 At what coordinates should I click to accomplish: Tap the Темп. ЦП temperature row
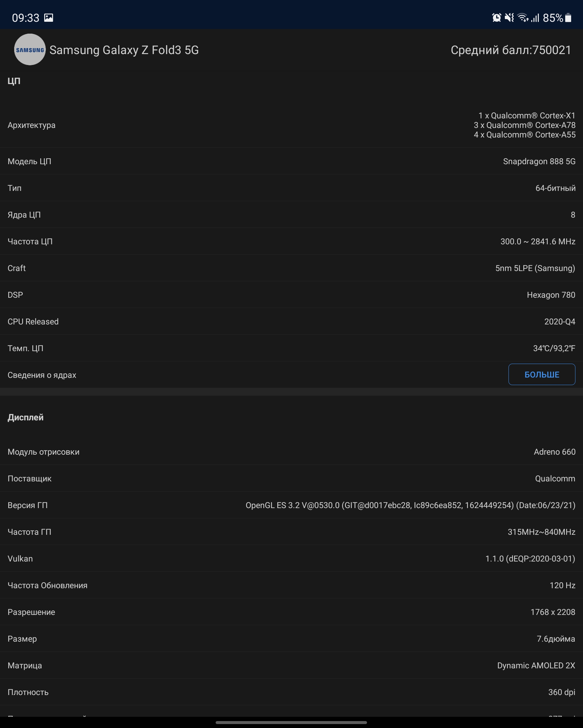pos(291,348)
